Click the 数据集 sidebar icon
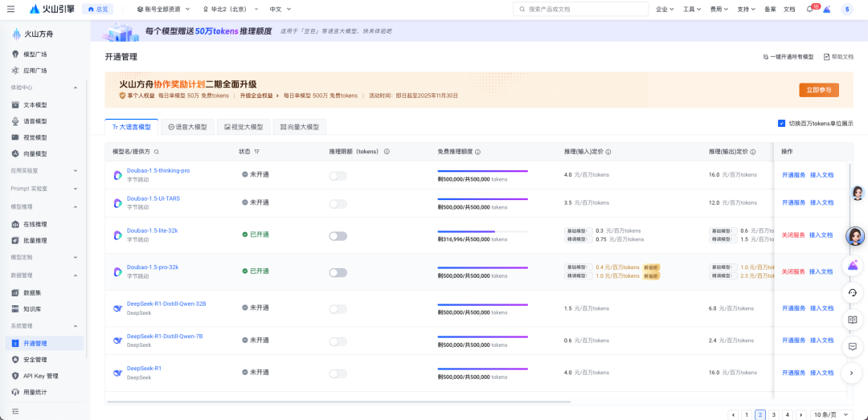 (15, 293)
